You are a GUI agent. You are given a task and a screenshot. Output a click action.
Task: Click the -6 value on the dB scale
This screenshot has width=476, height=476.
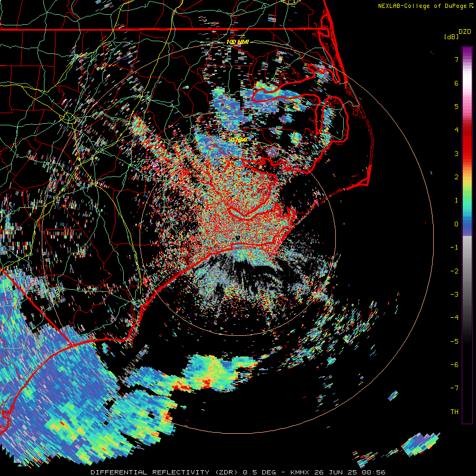454,365
